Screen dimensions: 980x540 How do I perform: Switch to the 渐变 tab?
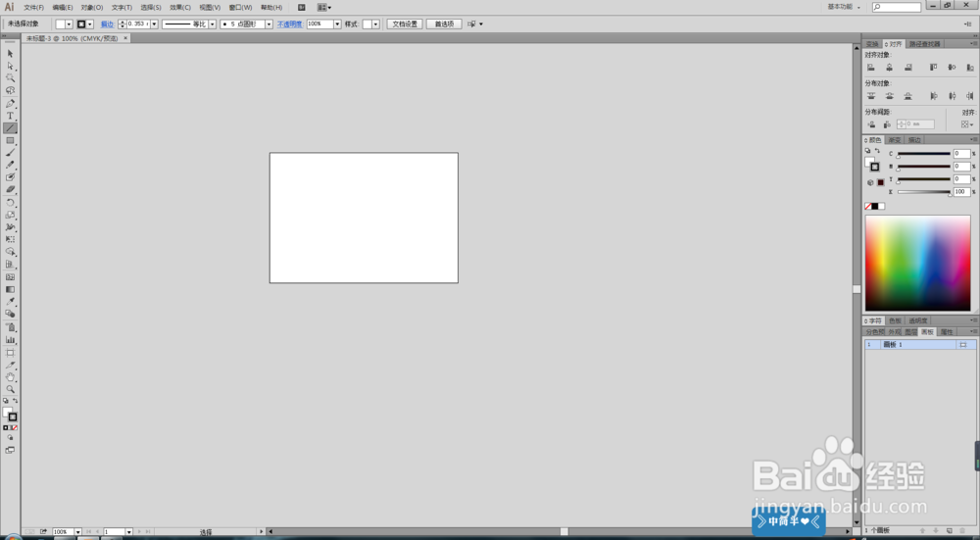pyautogui.click(x=895, y=140)
